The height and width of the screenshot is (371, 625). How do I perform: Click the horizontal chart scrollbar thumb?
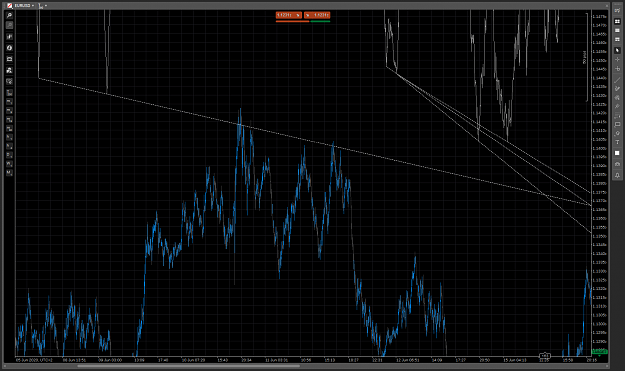[188, 366]
